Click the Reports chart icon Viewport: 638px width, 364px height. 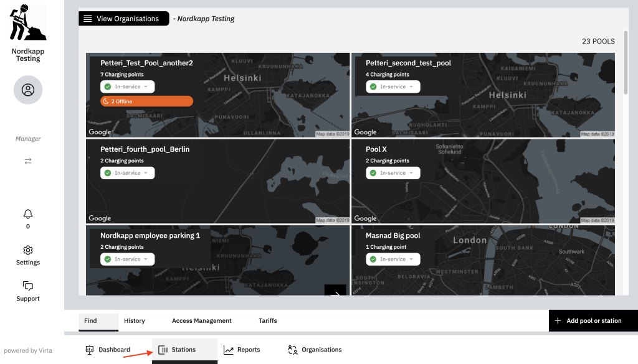click(229, 350)
